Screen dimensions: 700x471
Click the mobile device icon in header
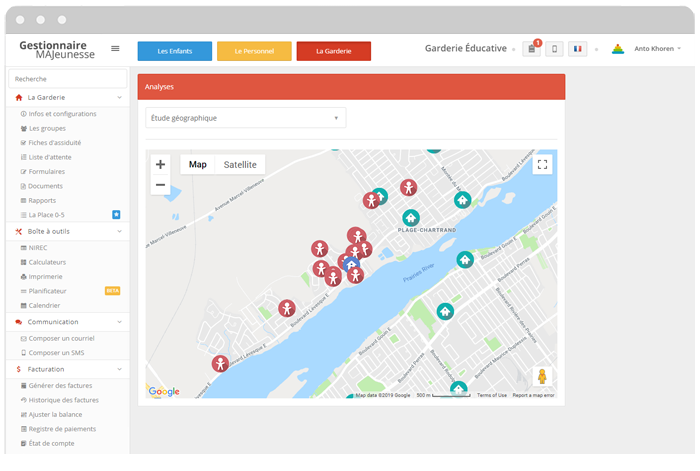click(554, 49)
